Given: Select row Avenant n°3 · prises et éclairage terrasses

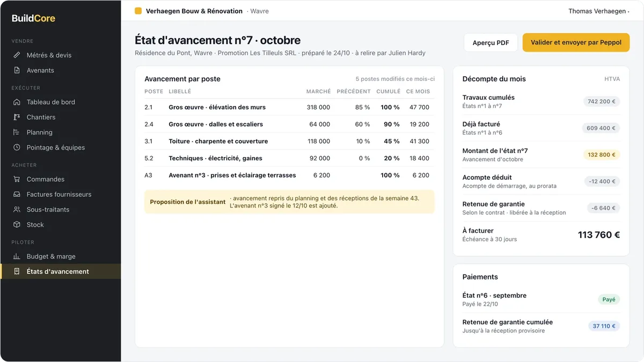Looking at the screenshot, I should [289, 175].
